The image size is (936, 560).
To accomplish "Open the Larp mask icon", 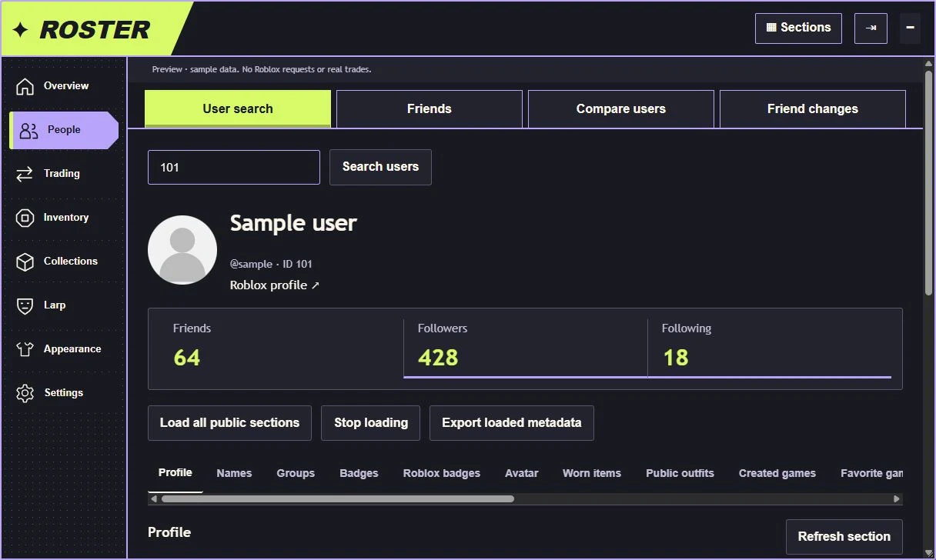I will pos(25,305).
